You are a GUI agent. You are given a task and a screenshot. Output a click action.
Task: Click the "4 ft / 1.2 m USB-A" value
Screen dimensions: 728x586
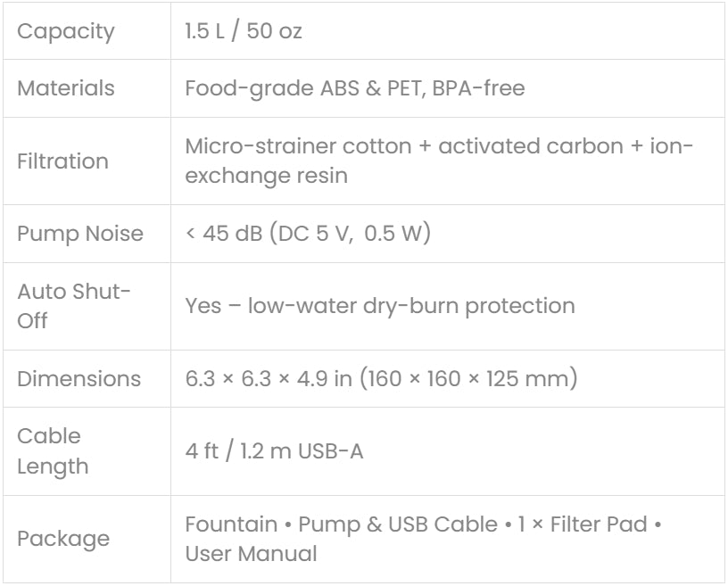pos(274,451)
